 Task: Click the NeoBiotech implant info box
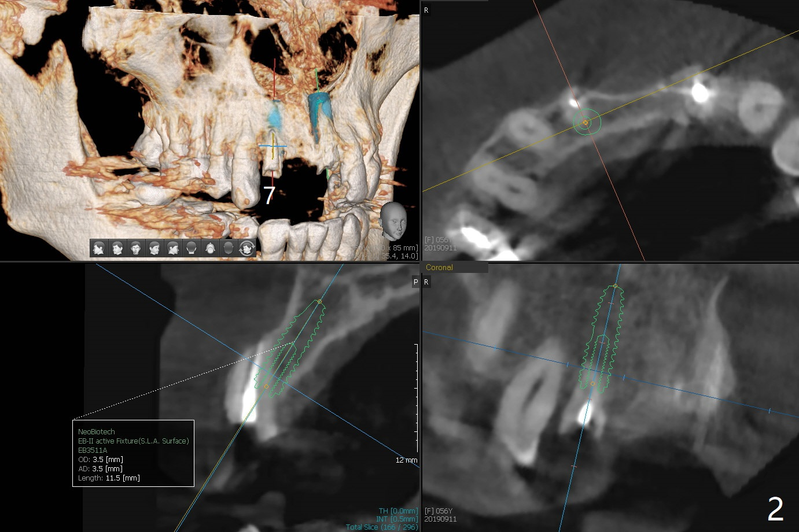133,453
